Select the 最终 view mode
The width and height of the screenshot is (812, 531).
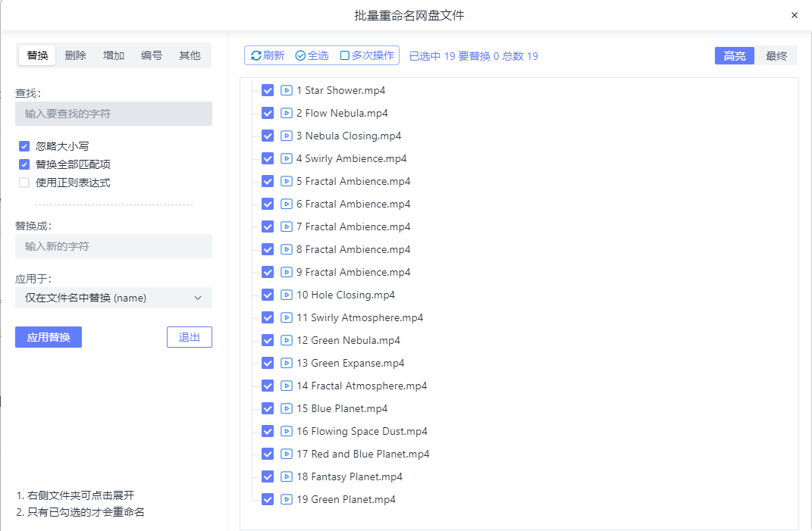point(776,56)
